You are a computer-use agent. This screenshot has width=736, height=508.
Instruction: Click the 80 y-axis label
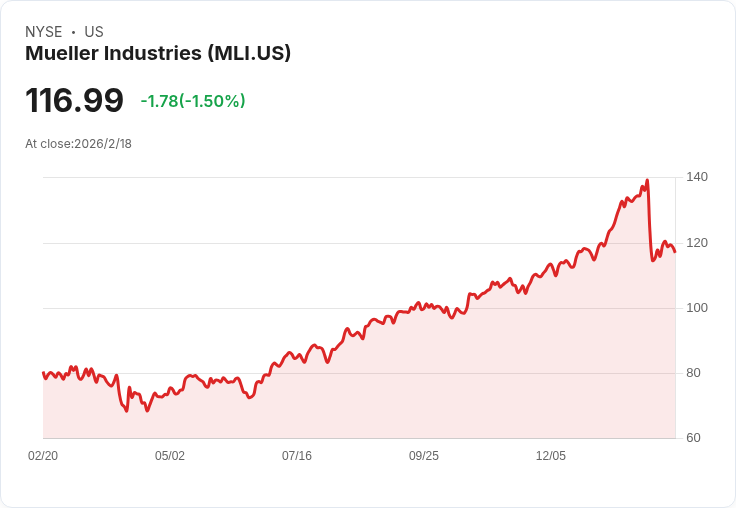(x=694, y=373)
